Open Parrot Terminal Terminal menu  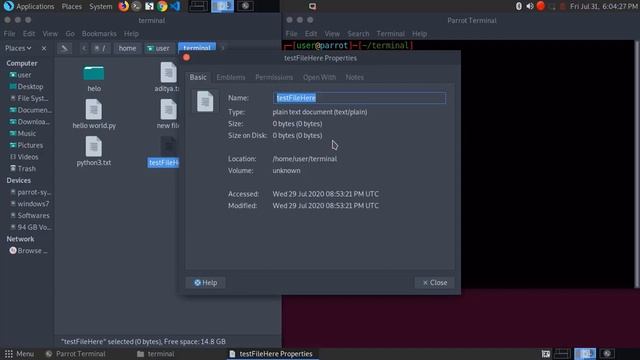click(x=390, y=34)
